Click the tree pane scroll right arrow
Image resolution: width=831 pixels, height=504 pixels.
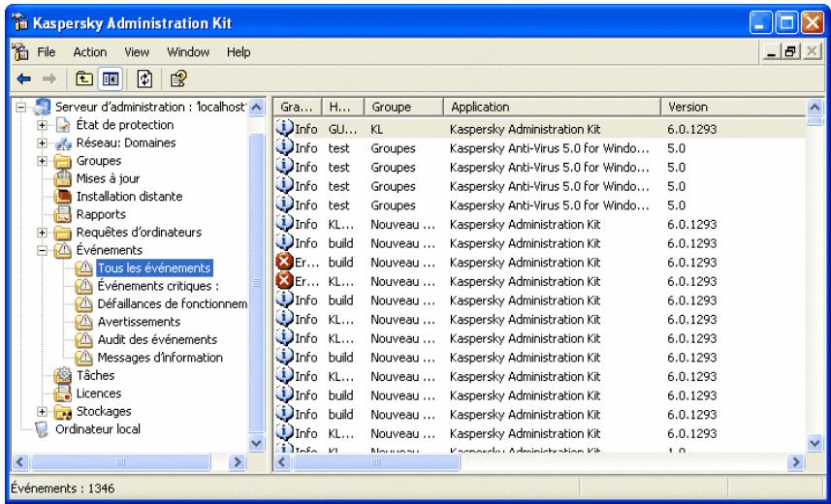(238, 462)
